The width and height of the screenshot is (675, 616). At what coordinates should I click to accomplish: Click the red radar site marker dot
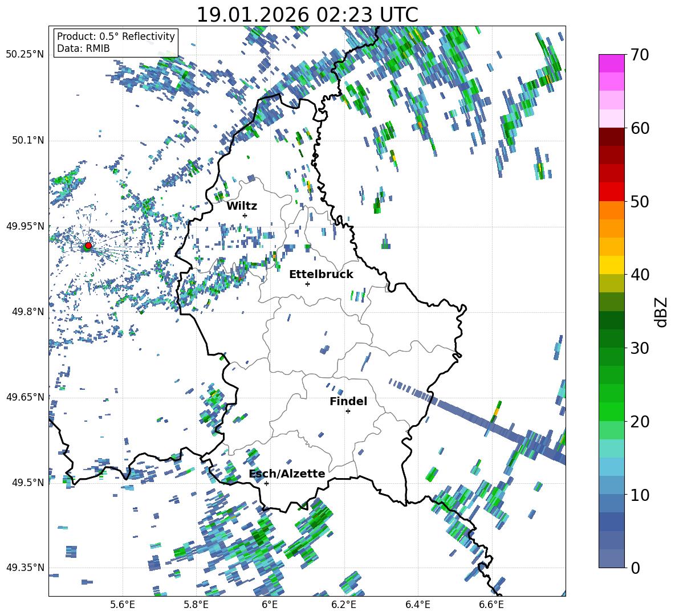click(x=88, y=246)
